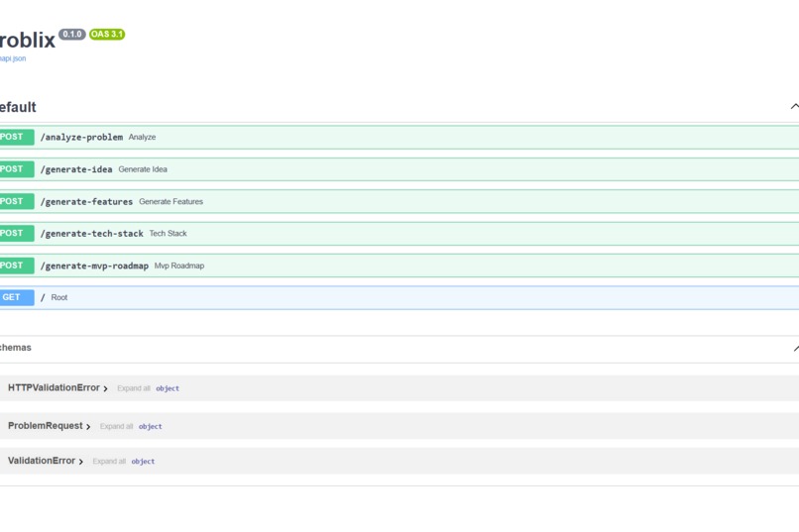Click the POST badge for /generate-mvp-roadmap
Screen dimensions: 799x532
click(x=16, y=266)
